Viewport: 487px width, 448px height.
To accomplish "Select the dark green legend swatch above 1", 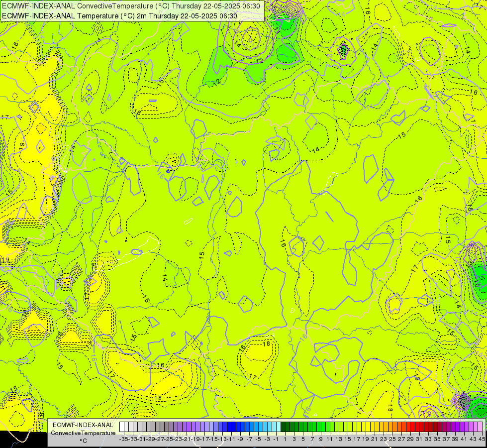I will click(x=283, y=427).
